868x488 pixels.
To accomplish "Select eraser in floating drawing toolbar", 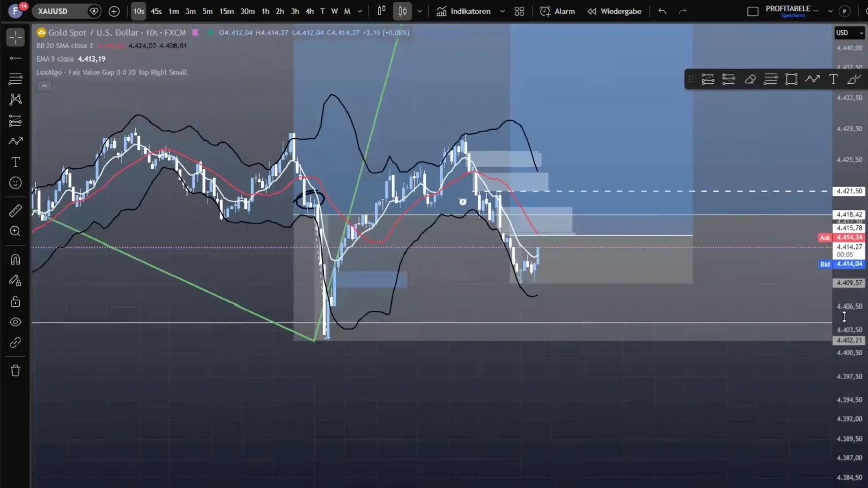I will [x=749, y=79].
